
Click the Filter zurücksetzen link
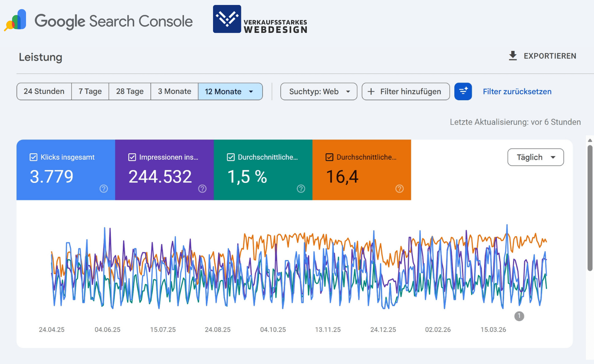coord(517,91)
